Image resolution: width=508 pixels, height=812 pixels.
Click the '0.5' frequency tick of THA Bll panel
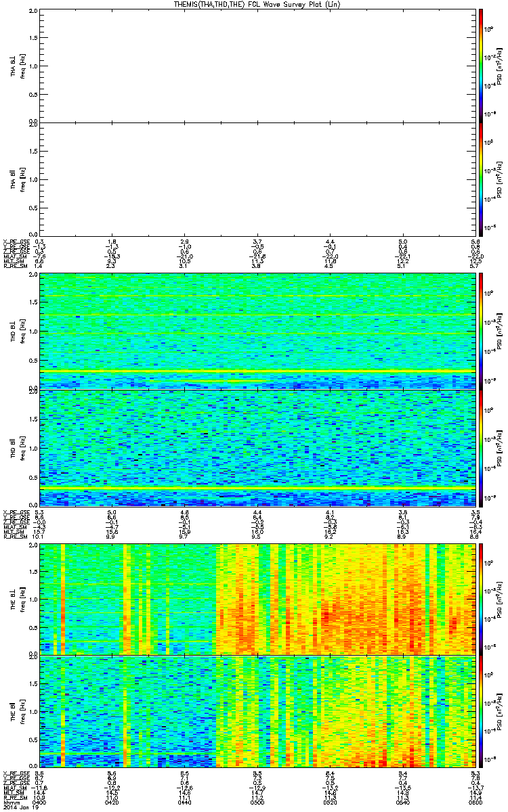pos(33,206)
